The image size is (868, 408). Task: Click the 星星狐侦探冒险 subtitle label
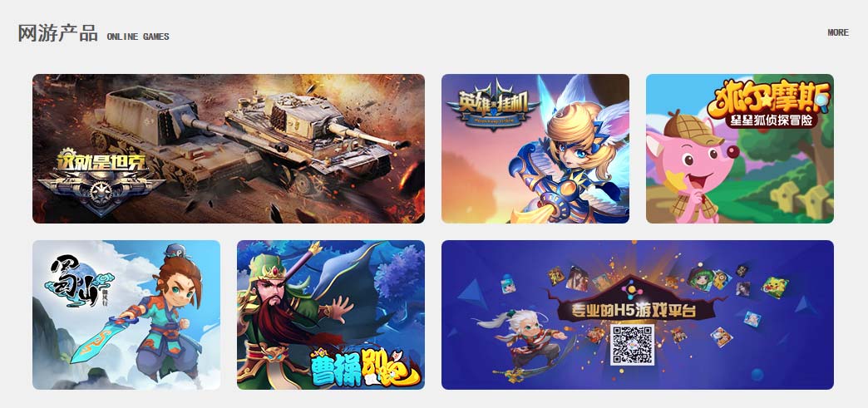772,120
